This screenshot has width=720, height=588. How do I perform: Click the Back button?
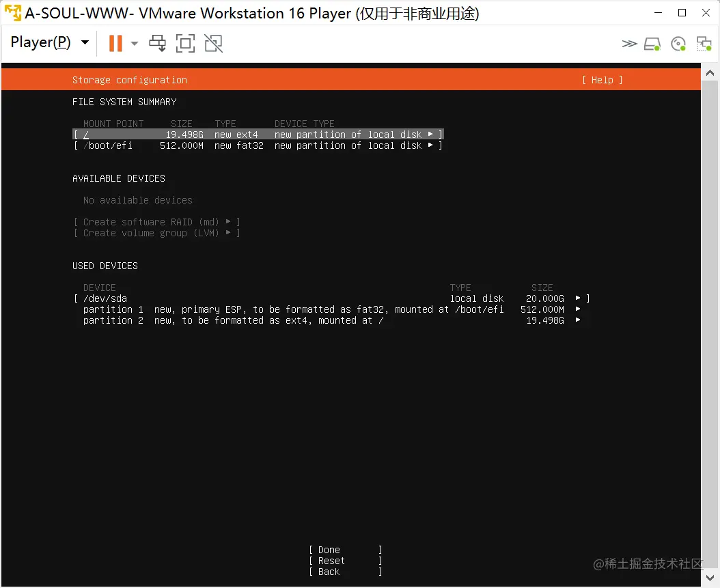[x=345, y=572]
